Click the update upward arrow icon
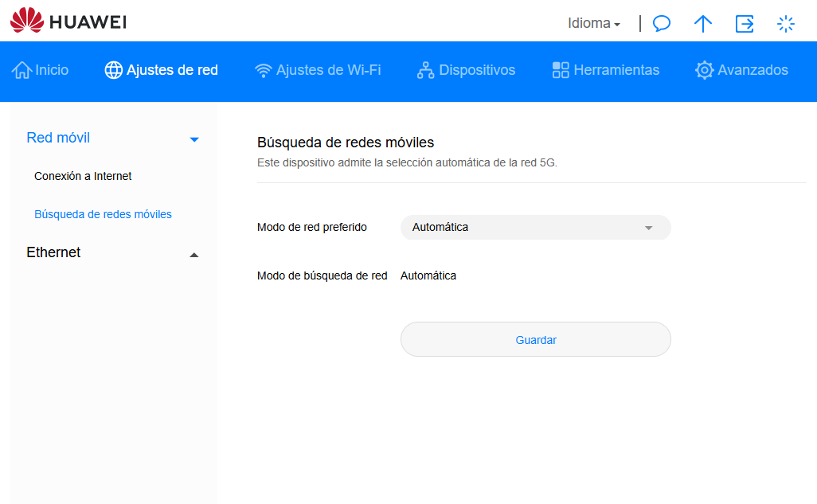Screen dimensions: 817x504 pyautogui.click(x=702, y=23)
